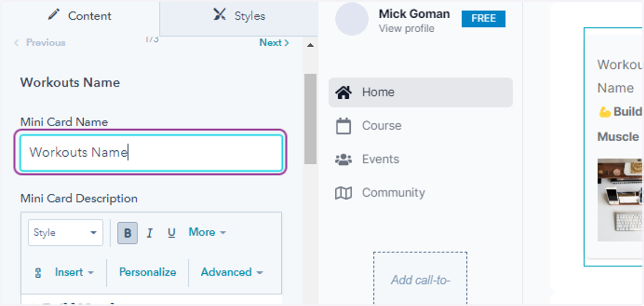Image resolution: width=644 pixels, height=306 pixels.
Task: Open the Advanced dropdown menu
Action: click(232, 272)
